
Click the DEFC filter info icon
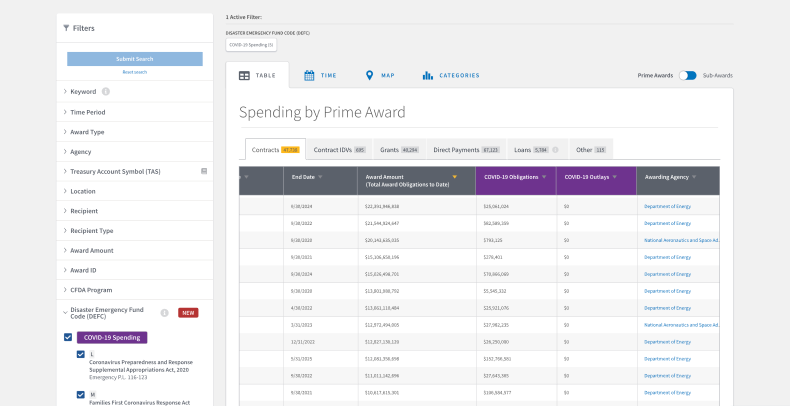(x=164, y=312)
